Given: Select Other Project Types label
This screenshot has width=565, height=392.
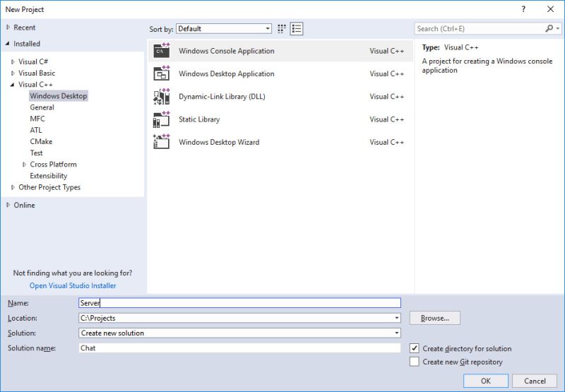Looking at the screenshot, I should point(49,187).
